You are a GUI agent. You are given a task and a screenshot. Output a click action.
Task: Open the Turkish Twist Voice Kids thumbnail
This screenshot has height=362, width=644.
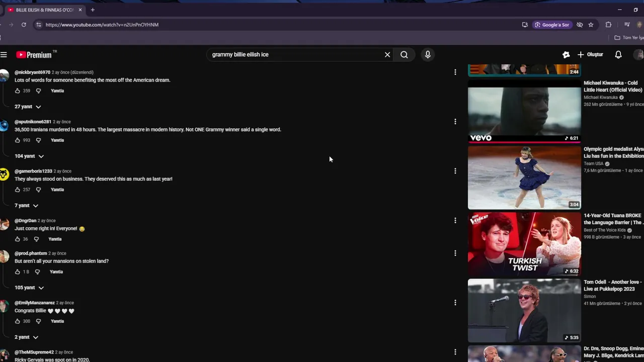pos(524,244)
